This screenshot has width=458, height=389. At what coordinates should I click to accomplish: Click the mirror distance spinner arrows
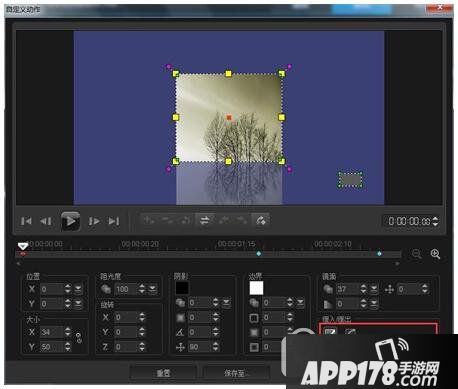pos(425,289)
